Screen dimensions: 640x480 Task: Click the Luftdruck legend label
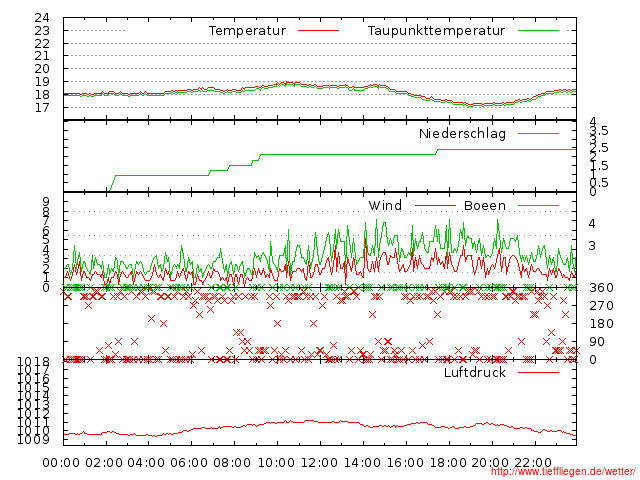click(475, 372)
